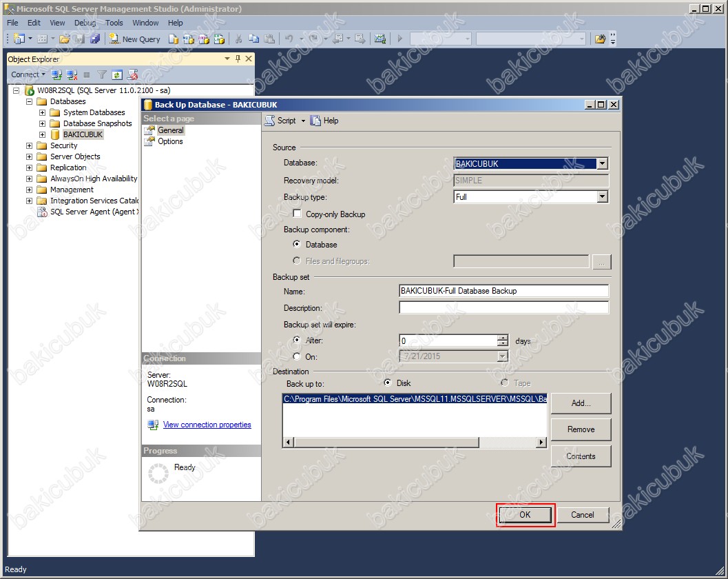
Task: Expand the Security folder
Action: pos(29,145)
